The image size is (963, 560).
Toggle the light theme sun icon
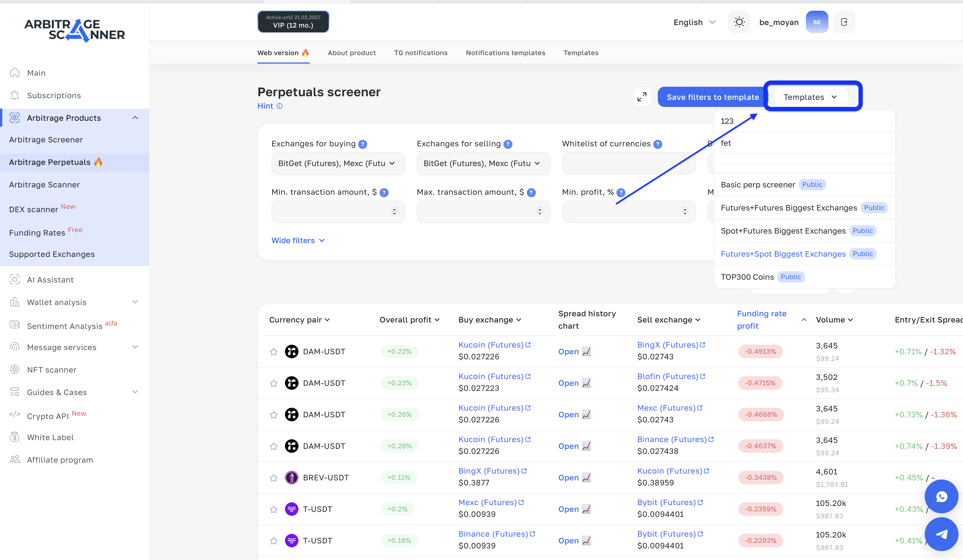coord(739,22)
